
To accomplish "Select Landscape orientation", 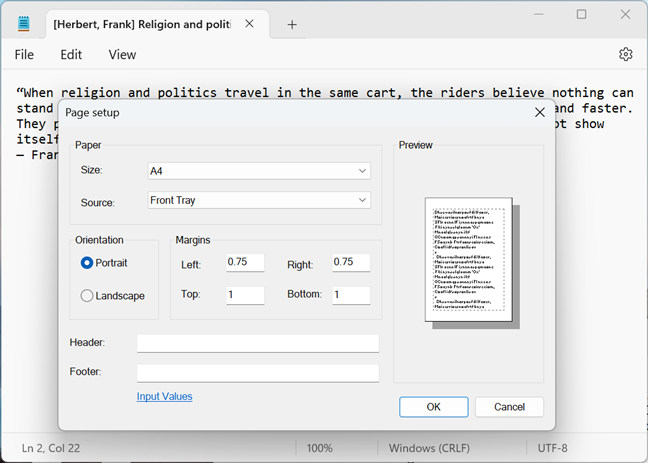I will pyautogui.click(x=87, y=296).
